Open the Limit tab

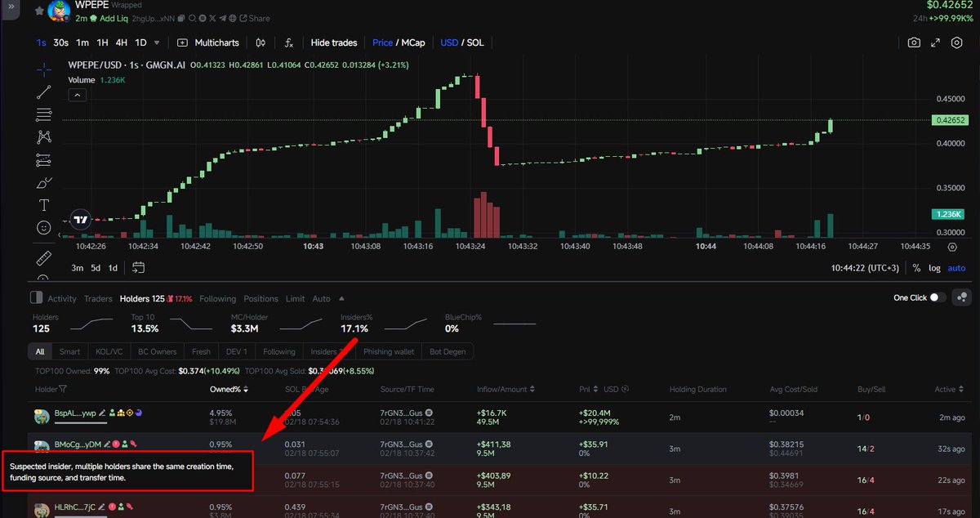(x=295, y=298)
